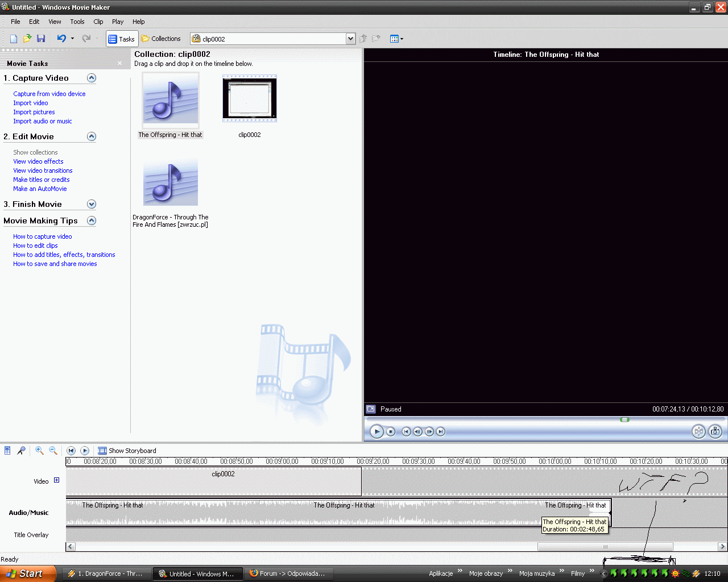Click the New Collection Folder icon

click(x=376, y=39)
